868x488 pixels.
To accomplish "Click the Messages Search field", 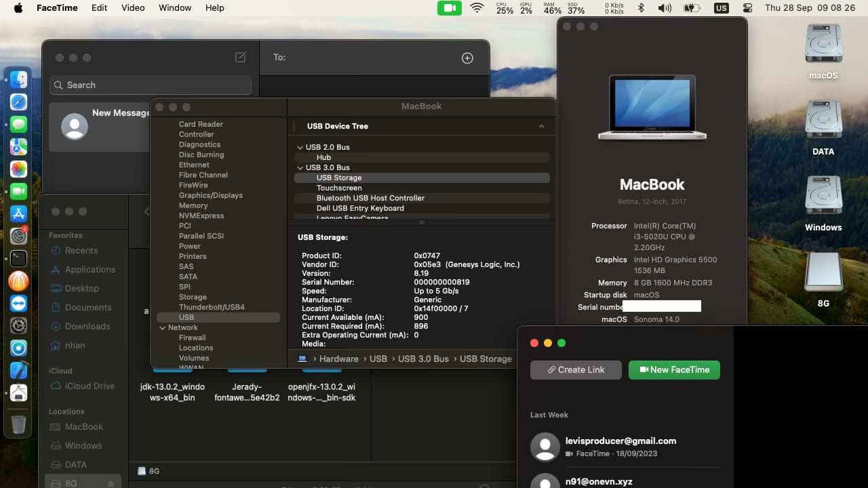I will pos(151,85).
